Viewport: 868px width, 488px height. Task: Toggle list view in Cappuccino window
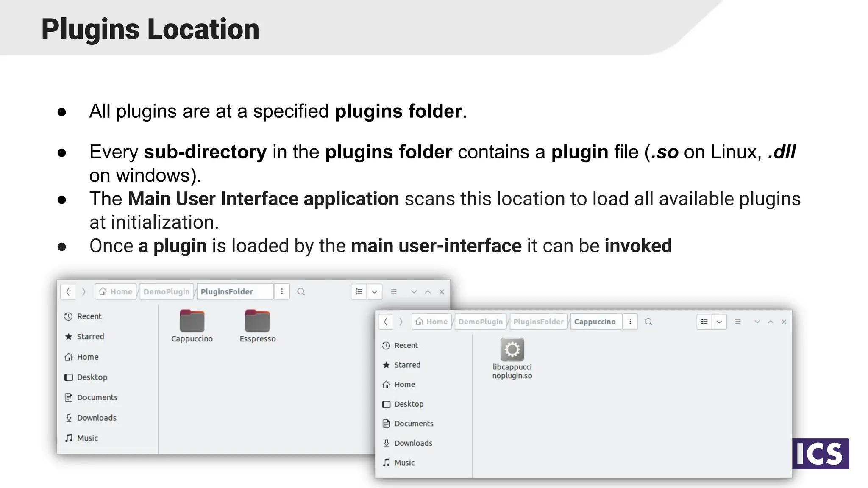pyautogui.click(x=704, y=322)
